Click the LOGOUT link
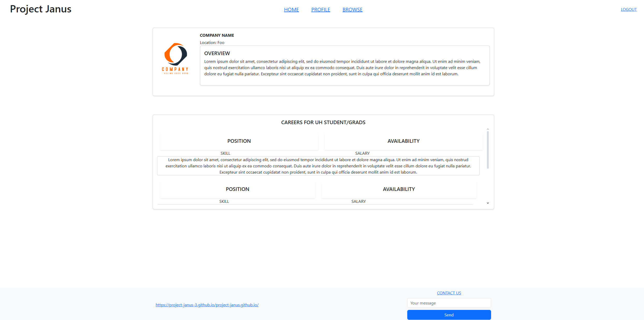644x320 pixels. tap(628, 10)
